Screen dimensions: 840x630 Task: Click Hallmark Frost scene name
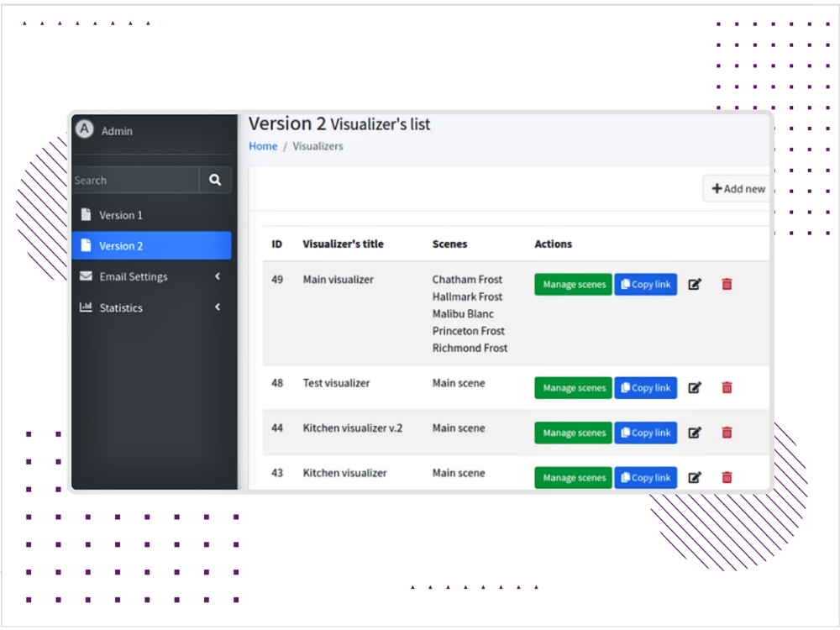point(467,297)
